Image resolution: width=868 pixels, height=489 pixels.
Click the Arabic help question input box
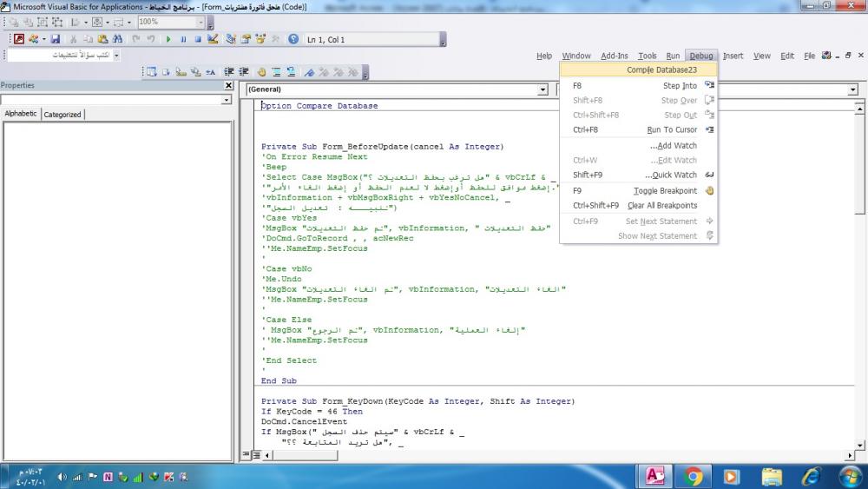pos(60,56)
